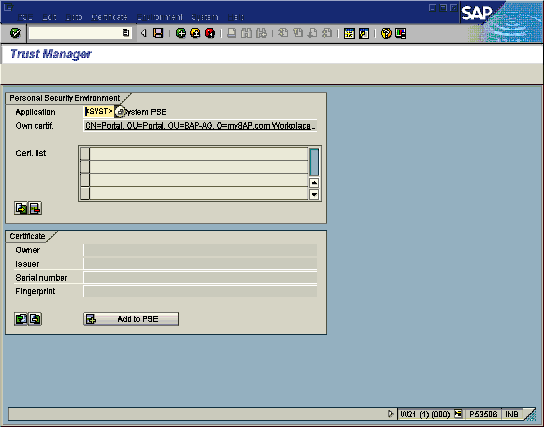Click the Next Page icon
The width and height of the screenshot is (544, 427).
312,33
